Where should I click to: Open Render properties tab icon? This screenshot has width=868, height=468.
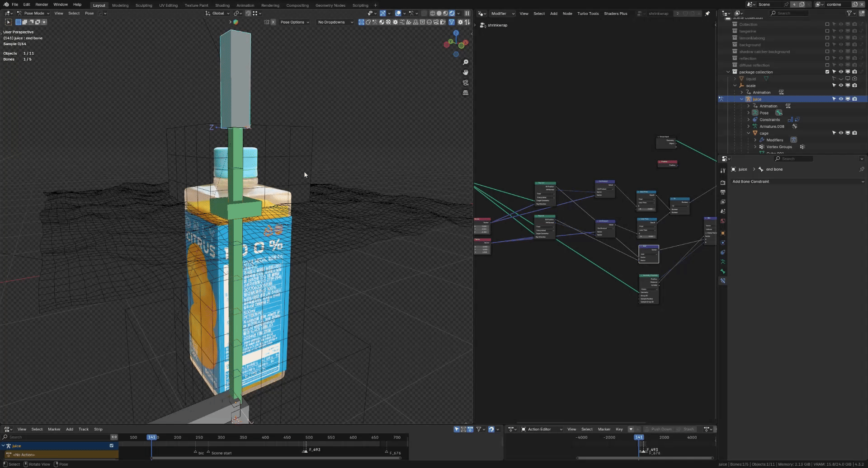coord(723,183)
